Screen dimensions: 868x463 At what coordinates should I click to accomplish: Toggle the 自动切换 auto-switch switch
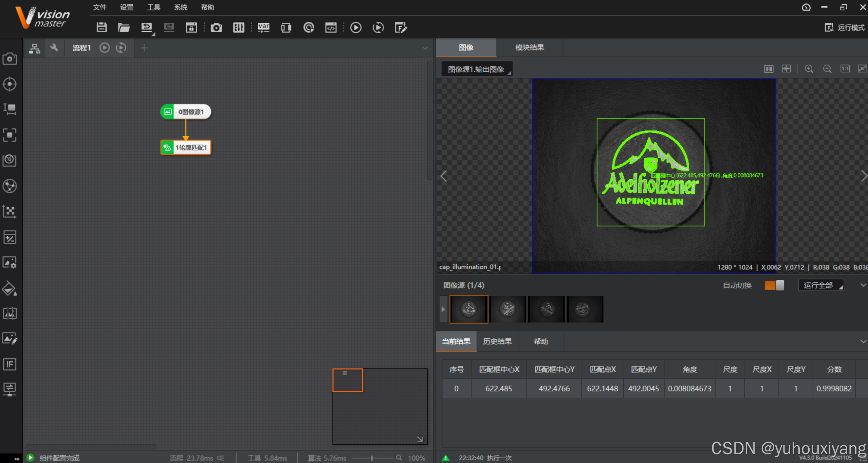774,285
